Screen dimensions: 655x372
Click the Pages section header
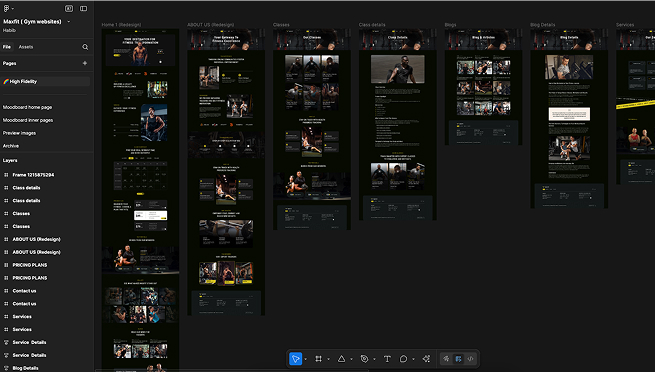(10, 63)
